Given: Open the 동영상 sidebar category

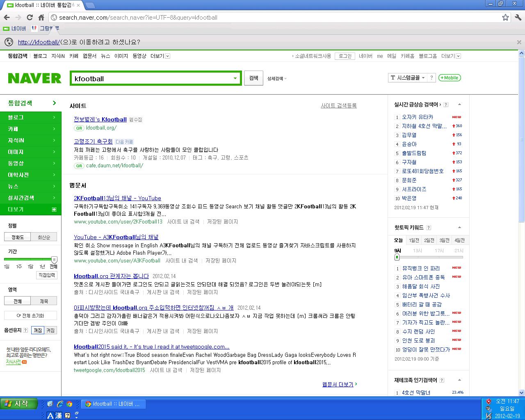Looking at the screenshot, I should 31,163.
